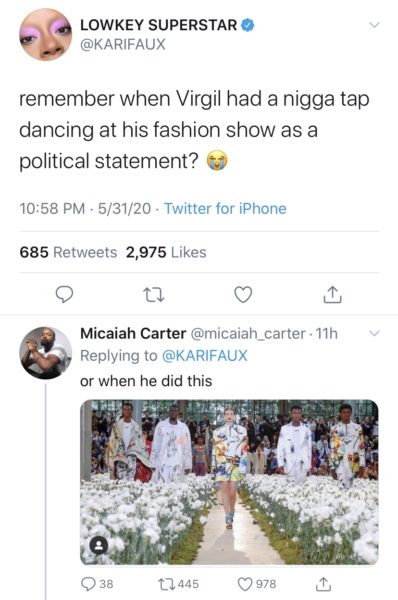Share the main tweet via the share icon

click(332, 294)
